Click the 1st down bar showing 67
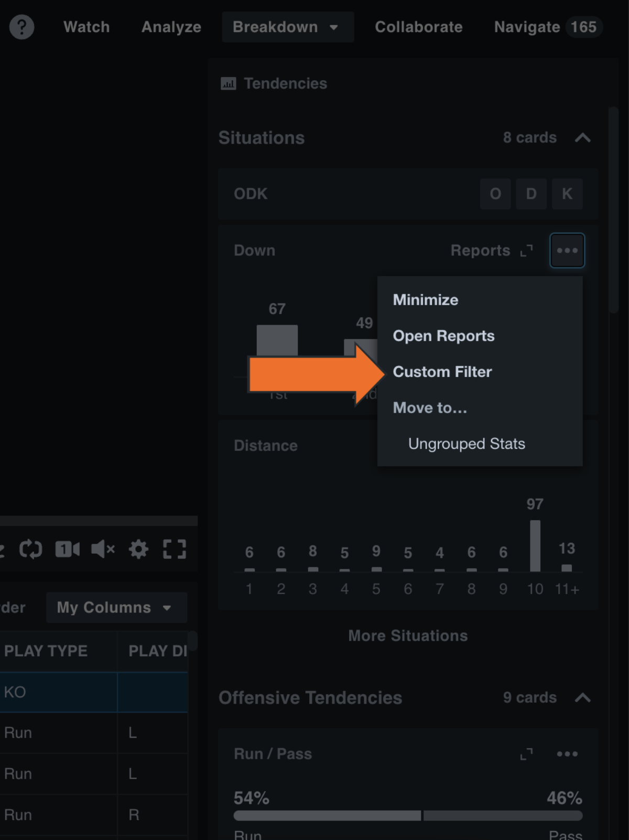 click(277, 340)
